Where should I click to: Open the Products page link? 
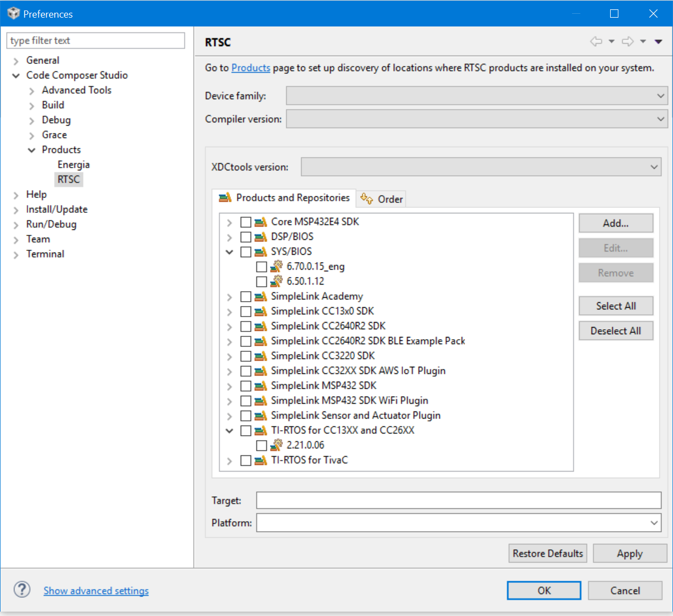coord(251,68)
